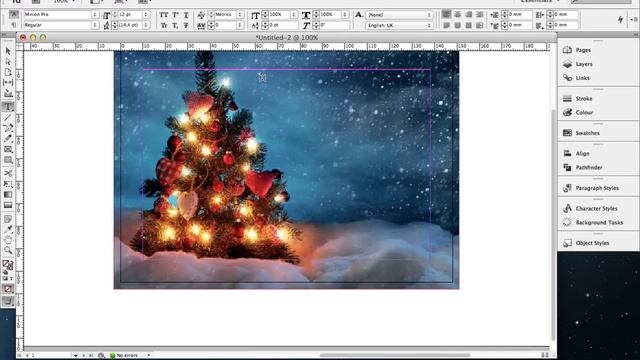Viewport: 640px width, 360px height.
Task: Click the Apply None swatch button
Action: click(8, 289)
